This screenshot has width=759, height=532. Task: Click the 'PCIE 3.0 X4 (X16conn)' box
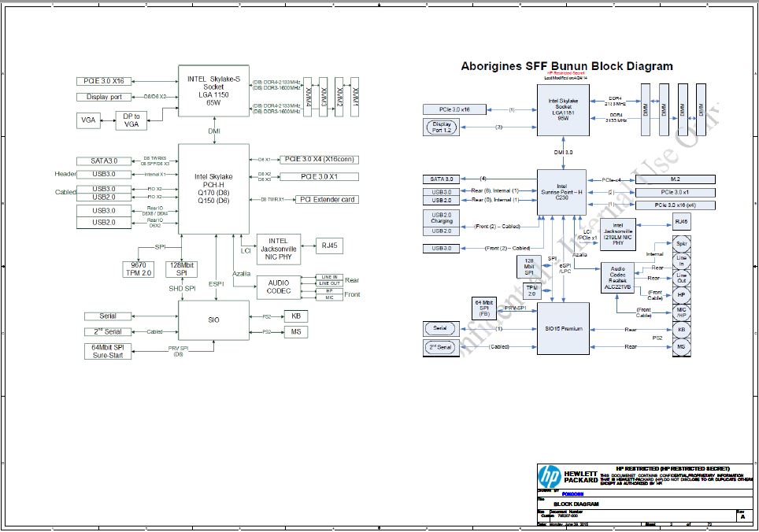pos(319,159)
